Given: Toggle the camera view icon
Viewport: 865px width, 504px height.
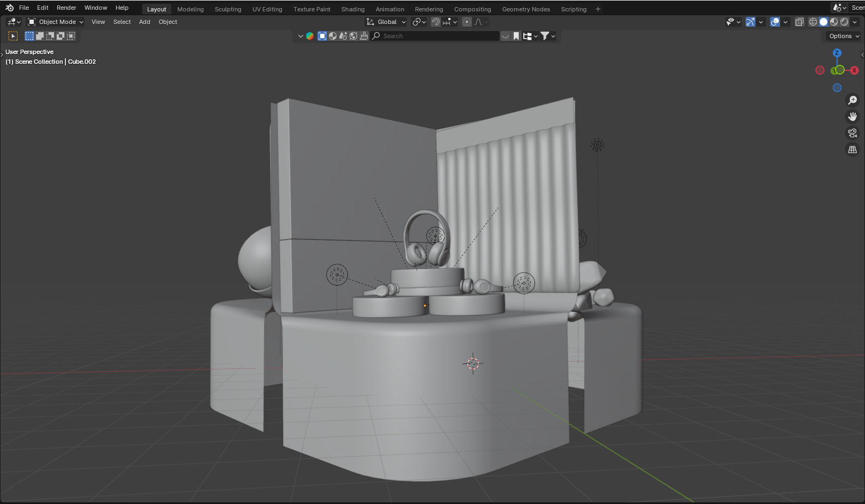Looking at the screenshot, I should coord(852,133).
